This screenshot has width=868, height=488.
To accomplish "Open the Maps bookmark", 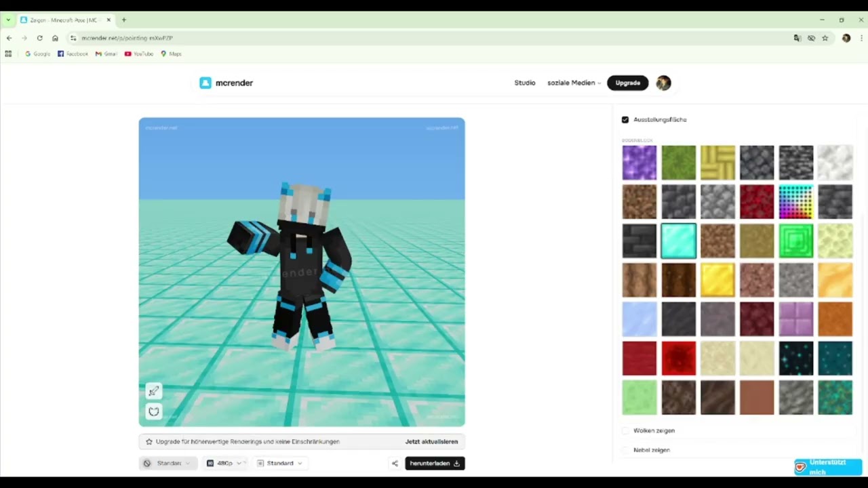I will 171,54.
